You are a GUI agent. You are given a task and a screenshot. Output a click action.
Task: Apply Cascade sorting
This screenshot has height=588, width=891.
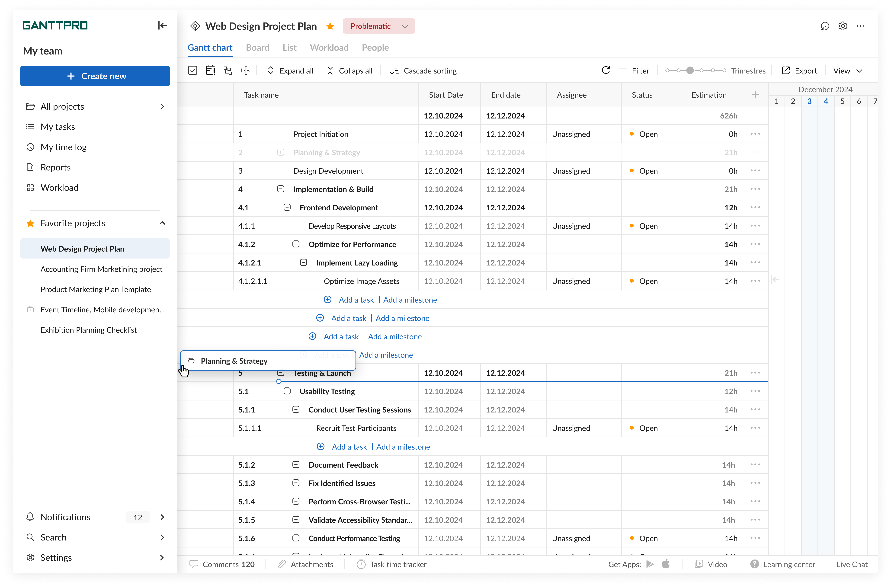click(x=423, y=71)
